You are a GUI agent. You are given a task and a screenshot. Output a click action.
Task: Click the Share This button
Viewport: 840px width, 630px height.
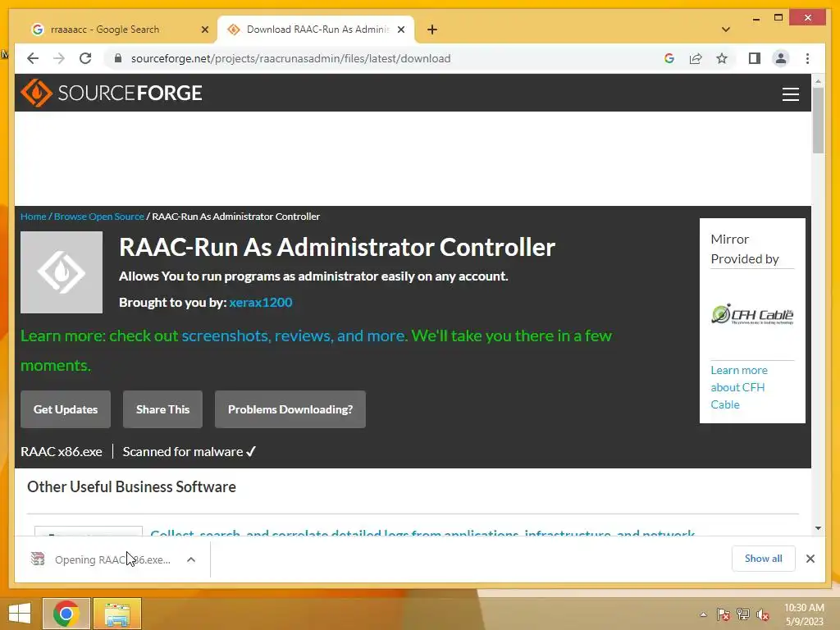163,409
